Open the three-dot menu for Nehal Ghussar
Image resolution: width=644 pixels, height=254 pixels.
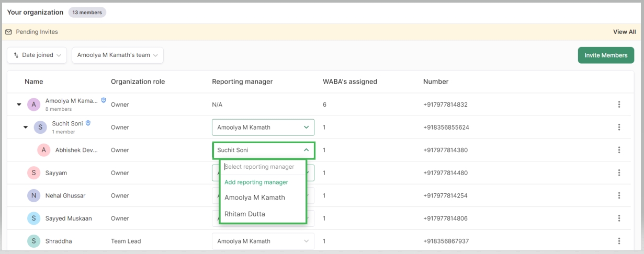click(x=619, y=195)
